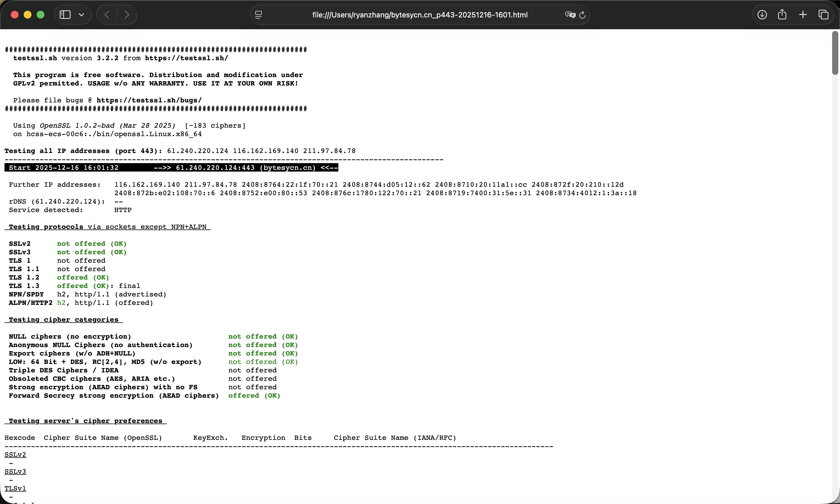Open the sidebar options dropdown chevron
This screenshot has width=840, height=504.
coord(81,15)
